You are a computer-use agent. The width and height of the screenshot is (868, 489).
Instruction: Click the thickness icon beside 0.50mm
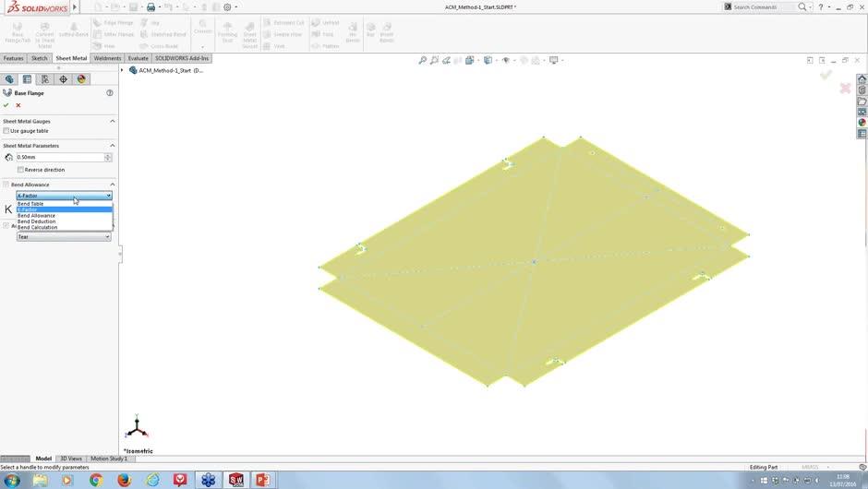click(x=8, y=157)
